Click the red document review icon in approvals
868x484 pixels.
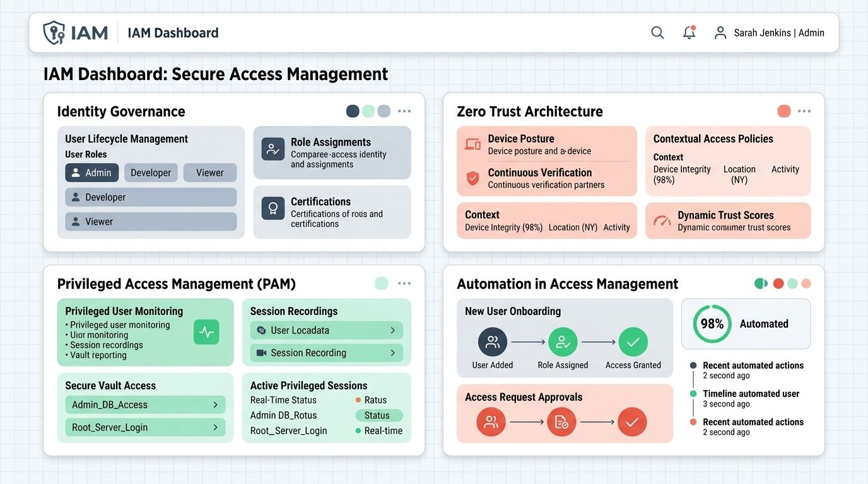click(561, 422)
